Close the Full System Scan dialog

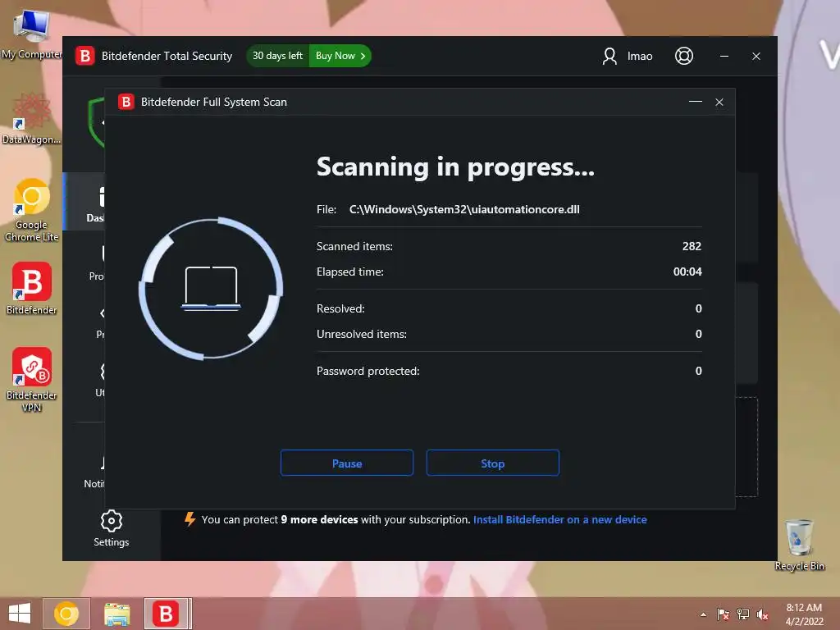click(x=719, y=102)
